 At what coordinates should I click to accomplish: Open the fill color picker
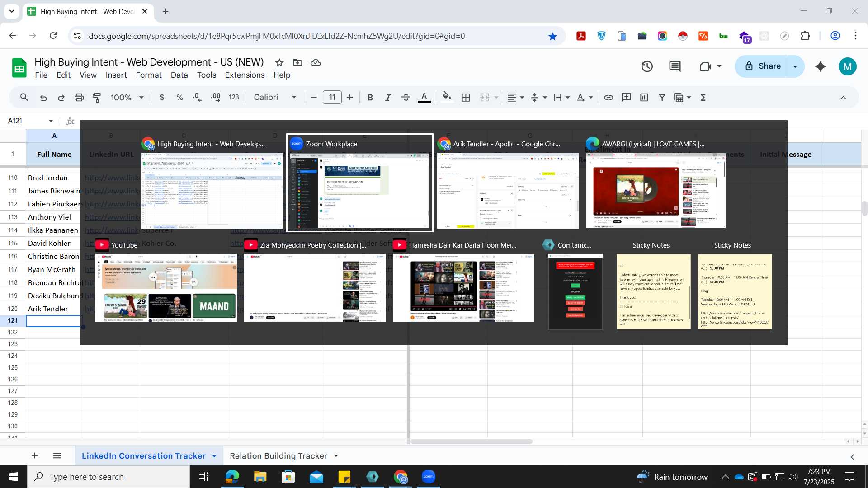tap(447, 97)
